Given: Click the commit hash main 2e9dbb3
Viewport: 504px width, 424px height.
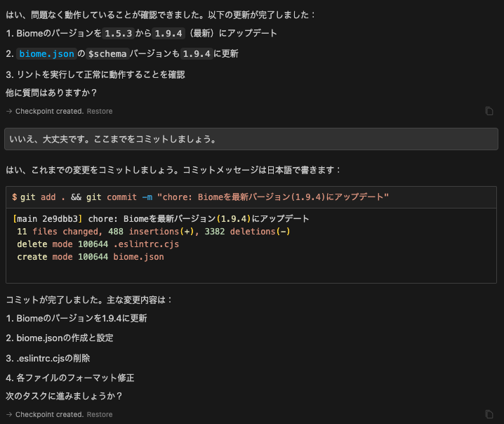Looking at the screenshot, I should [x=48, y=219].
